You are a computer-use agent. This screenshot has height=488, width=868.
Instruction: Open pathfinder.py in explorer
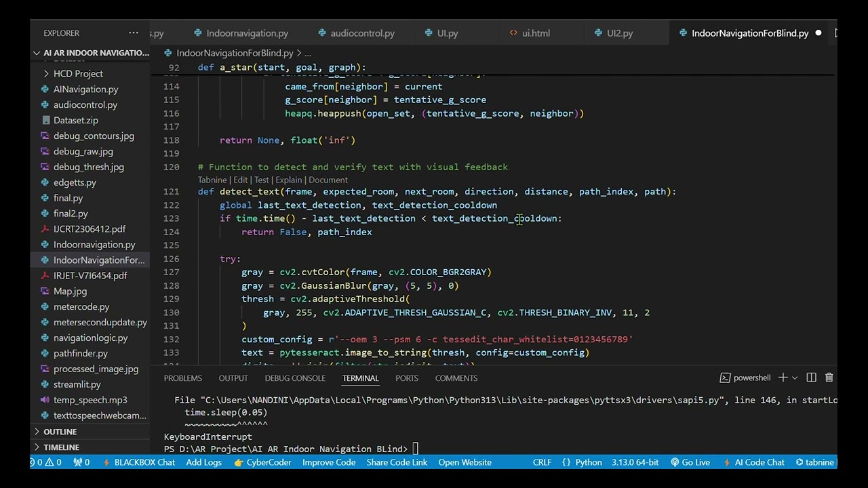tap(81, 354)
